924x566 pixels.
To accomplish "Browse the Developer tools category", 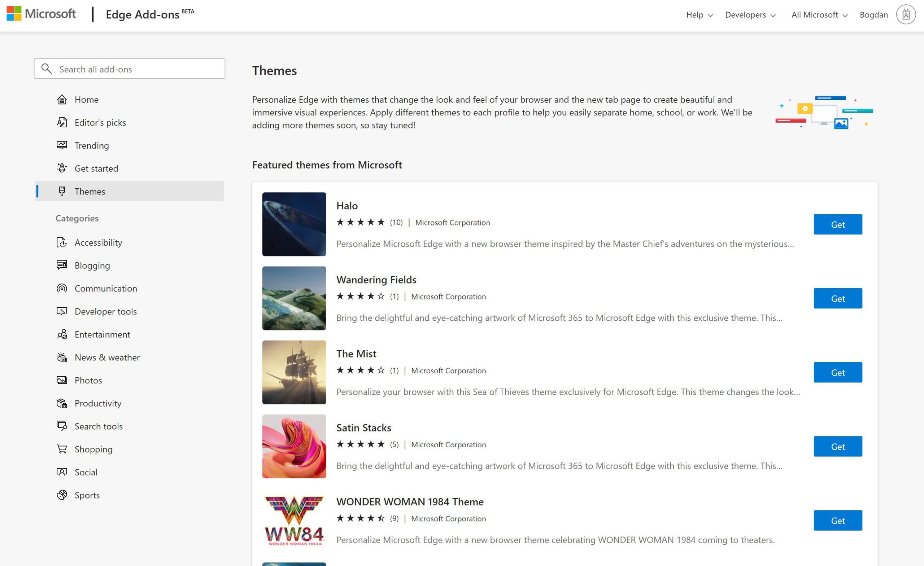I will pos(130,311).
